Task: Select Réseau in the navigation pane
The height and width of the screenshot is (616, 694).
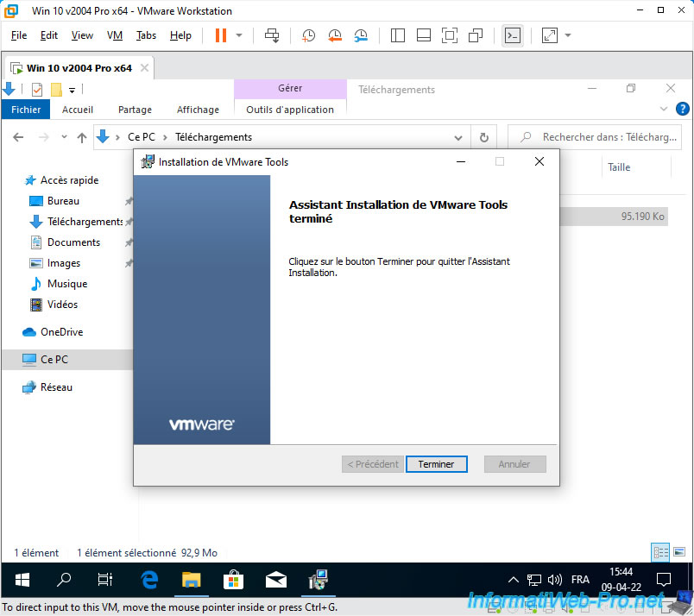Action: point(56,387)
